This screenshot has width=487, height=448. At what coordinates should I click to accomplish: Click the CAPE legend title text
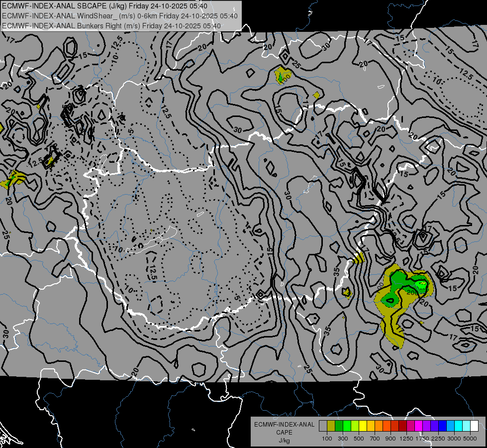coord(284,433)
